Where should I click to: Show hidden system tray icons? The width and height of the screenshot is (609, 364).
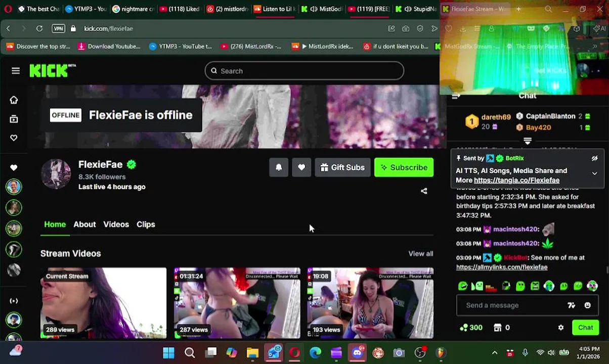[495, 353]
